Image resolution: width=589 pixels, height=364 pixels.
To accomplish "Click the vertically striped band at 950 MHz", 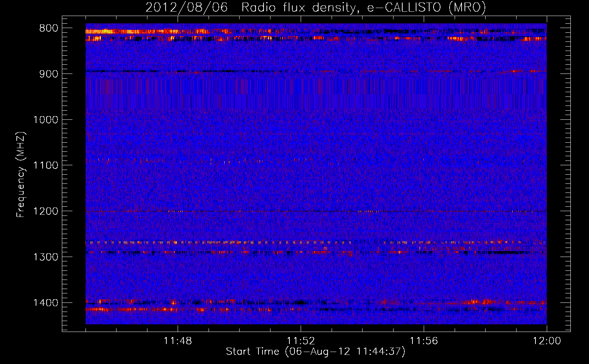I will click(316, 94).
